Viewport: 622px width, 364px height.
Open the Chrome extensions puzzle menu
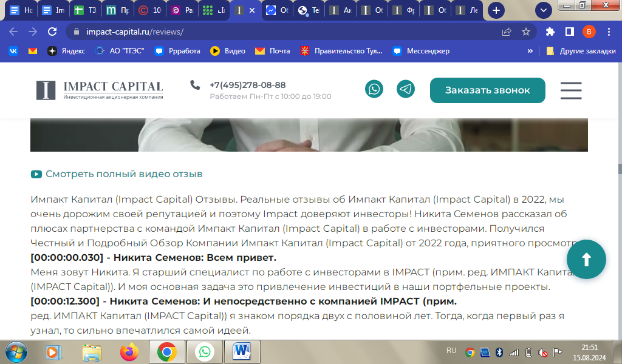(550, 32)
